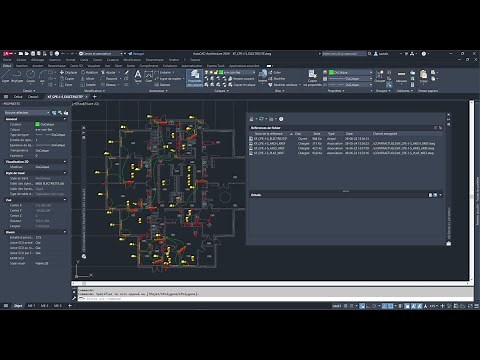Activate the Copier tool in Modification
The height and width of the screenshot is (360, 480).
pyautogui.click(x=67, y=79)
